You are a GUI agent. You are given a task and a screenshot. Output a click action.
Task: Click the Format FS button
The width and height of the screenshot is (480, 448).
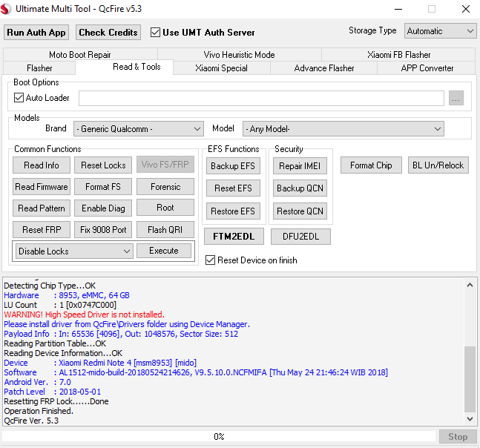tap(103, 187)
